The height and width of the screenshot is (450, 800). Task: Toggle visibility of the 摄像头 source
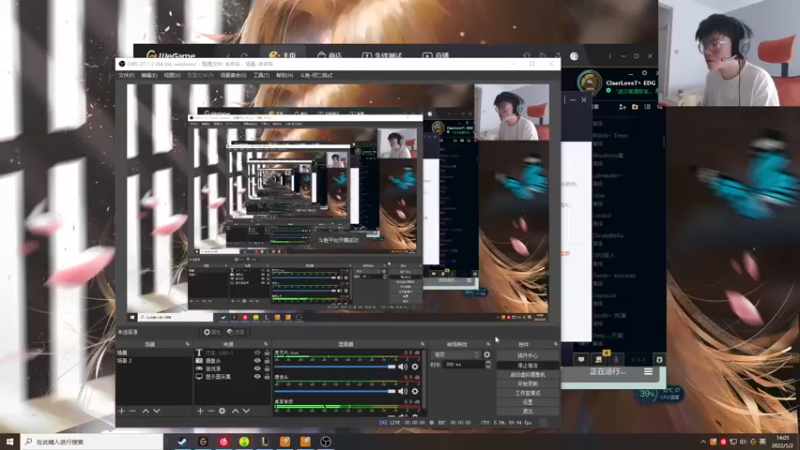click(x=257, y=361)
